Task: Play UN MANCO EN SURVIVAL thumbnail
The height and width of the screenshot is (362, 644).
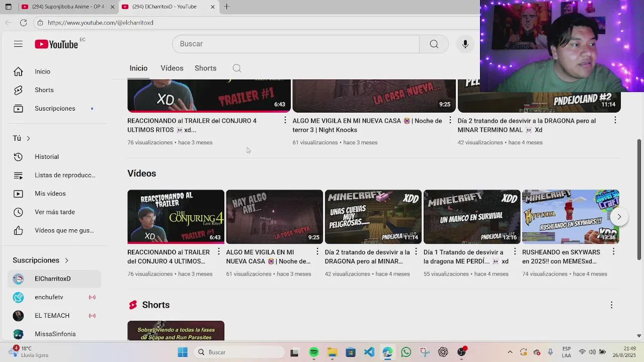Action: (471, 217)
